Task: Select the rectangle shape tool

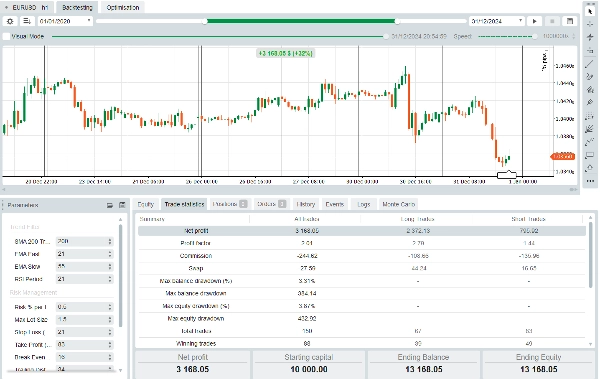Action: [590, 155]
